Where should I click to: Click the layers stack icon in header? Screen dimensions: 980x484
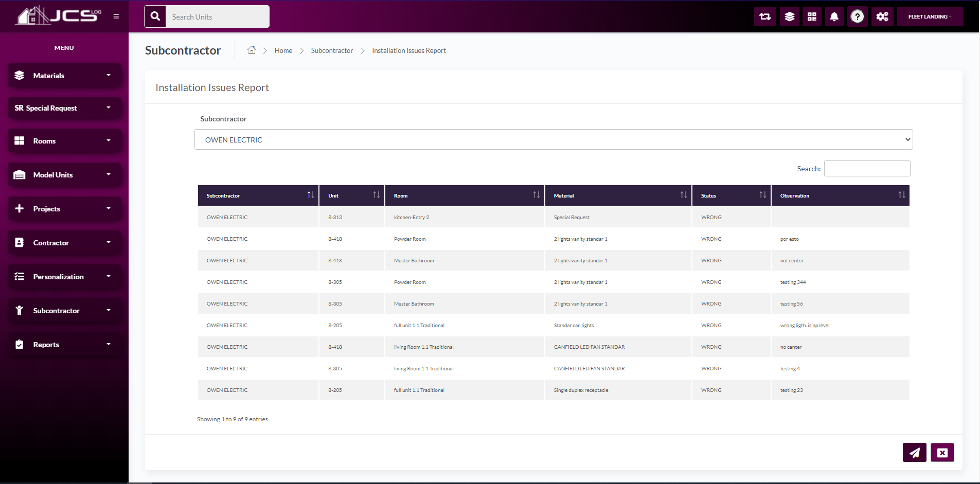coord(789,17)
